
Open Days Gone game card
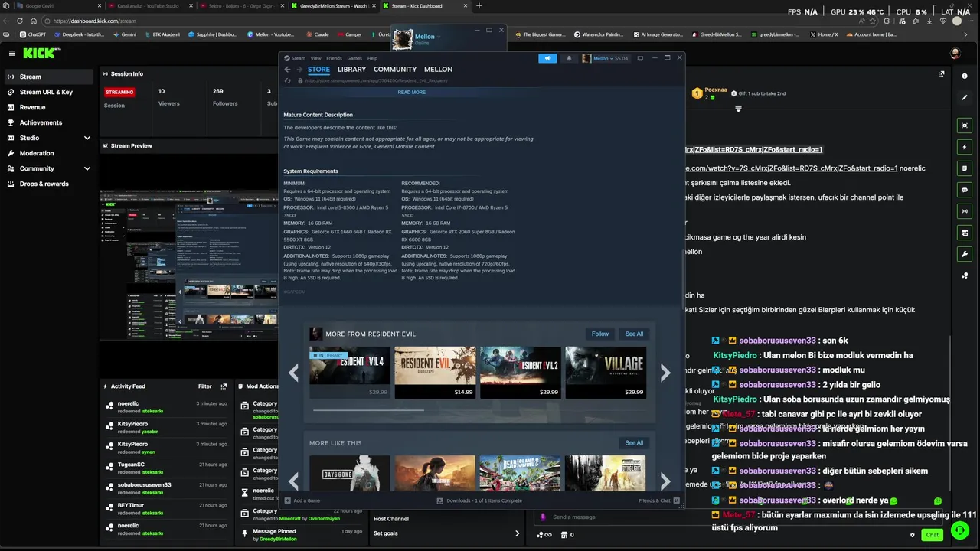349,473
